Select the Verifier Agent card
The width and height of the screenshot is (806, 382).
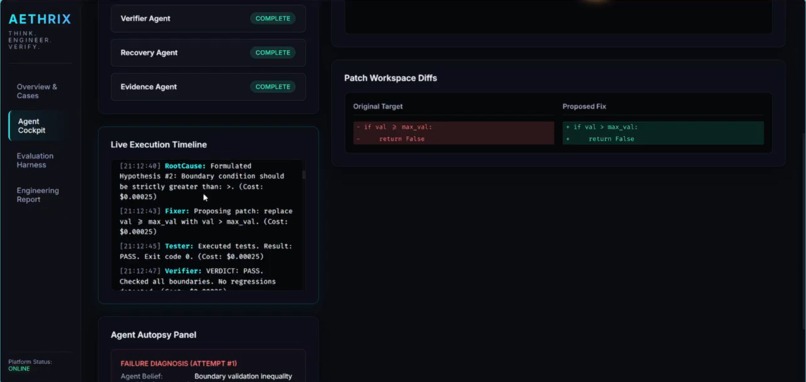click(208, 19)
